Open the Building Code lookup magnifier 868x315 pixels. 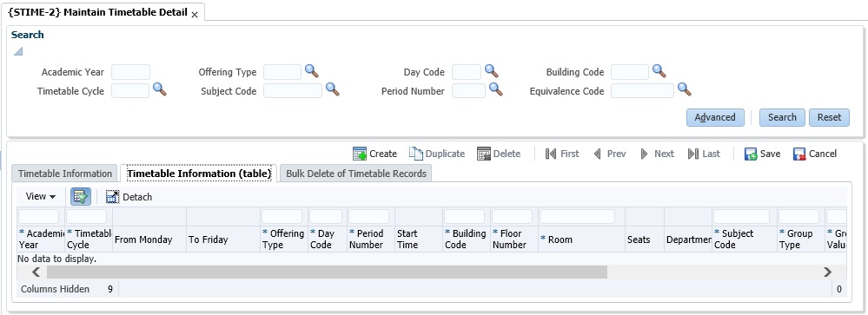point(659,71)
